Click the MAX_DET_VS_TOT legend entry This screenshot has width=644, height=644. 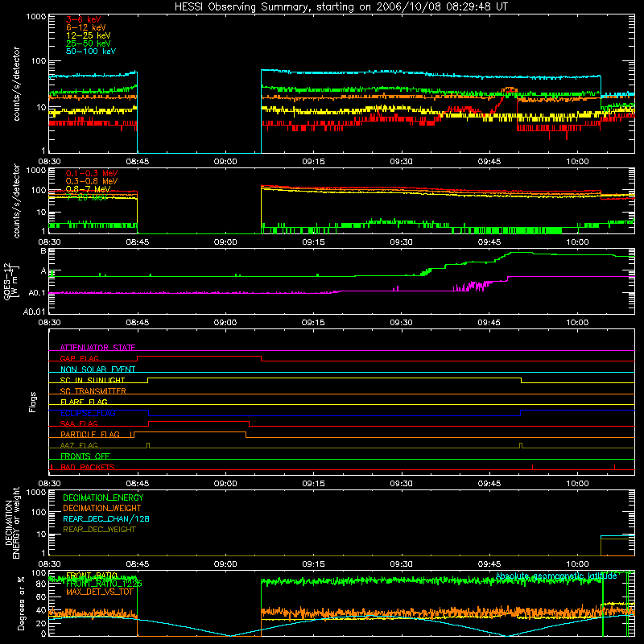[x=100, y=592]
